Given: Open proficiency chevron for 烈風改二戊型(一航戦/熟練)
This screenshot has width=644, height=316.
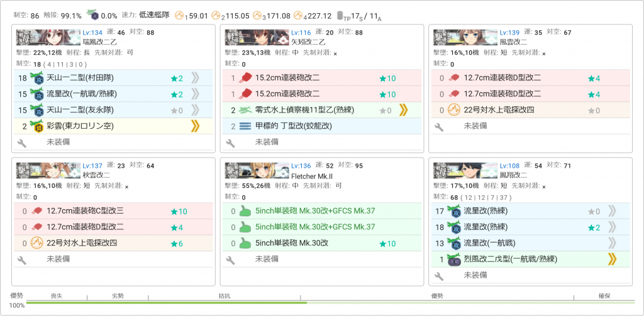Looking at the screenshot, I should click(x=611, y=259).
